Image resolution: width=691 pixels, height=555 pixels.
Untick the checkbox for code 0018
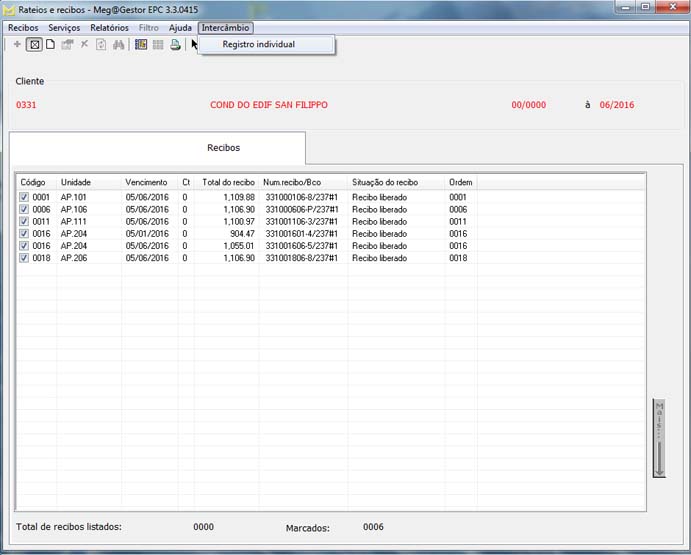pos(24,258)
